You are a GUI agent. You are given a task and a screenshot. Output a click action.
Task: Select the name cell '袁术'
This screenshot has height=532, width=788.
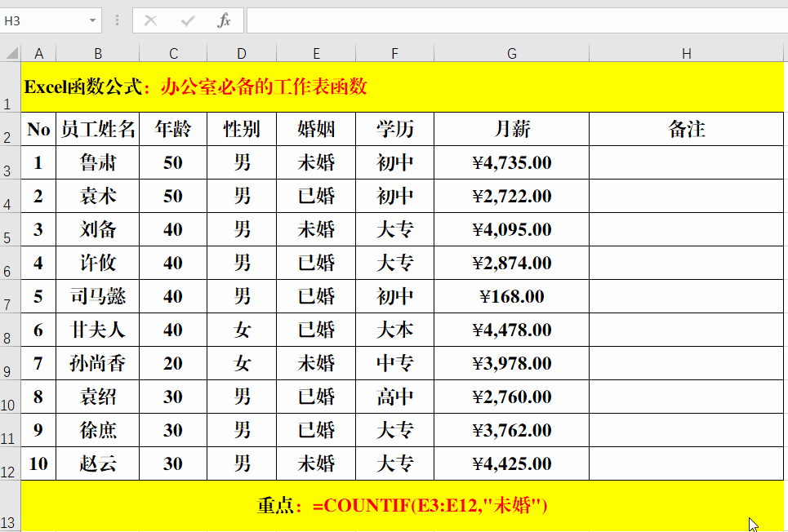click(x=97, y=196)
